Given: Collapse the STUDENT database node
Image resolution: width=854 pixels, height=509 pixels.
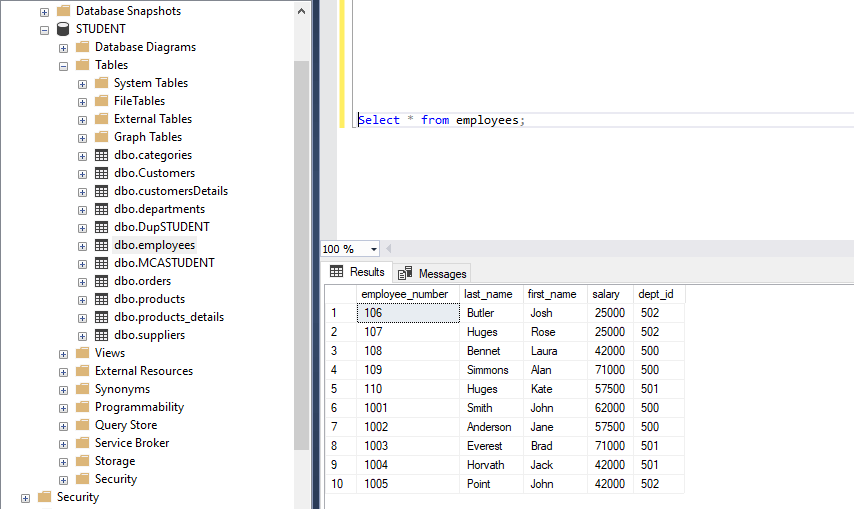Looking at the screenshot, I should [45, 30].
